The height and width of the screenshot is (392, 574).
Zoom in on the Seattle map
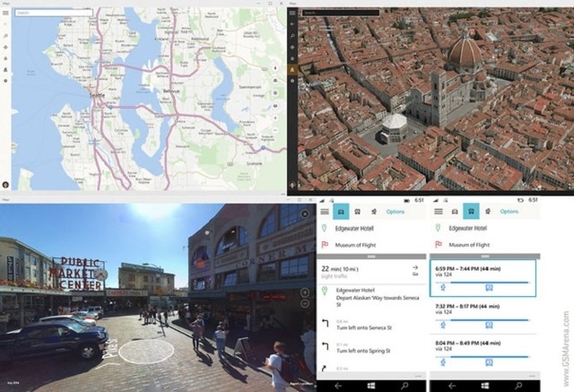click(x=275, y=118)
